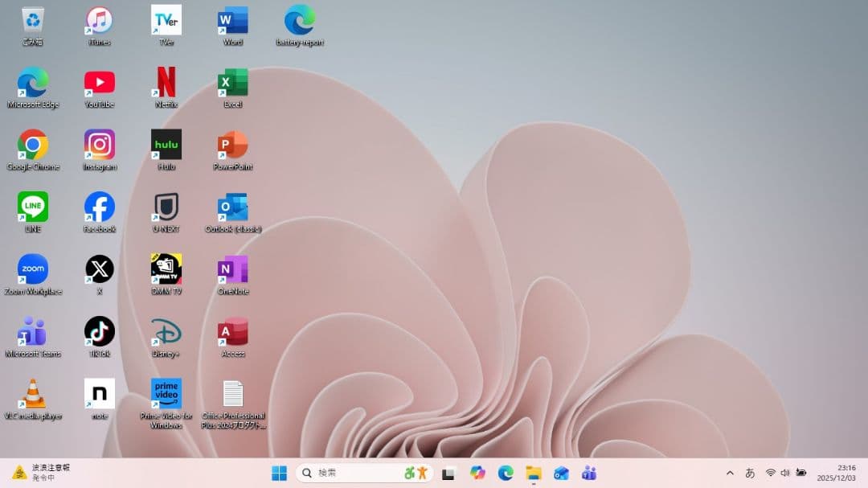Select the LINE desktop icon
868x488 pixels.
point(33,207)
